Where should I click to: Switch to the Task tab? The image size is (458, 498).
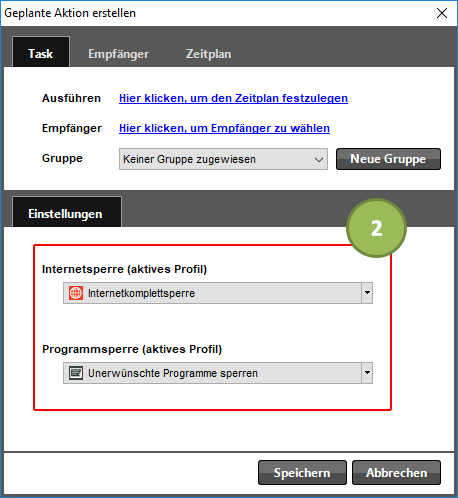41,53
